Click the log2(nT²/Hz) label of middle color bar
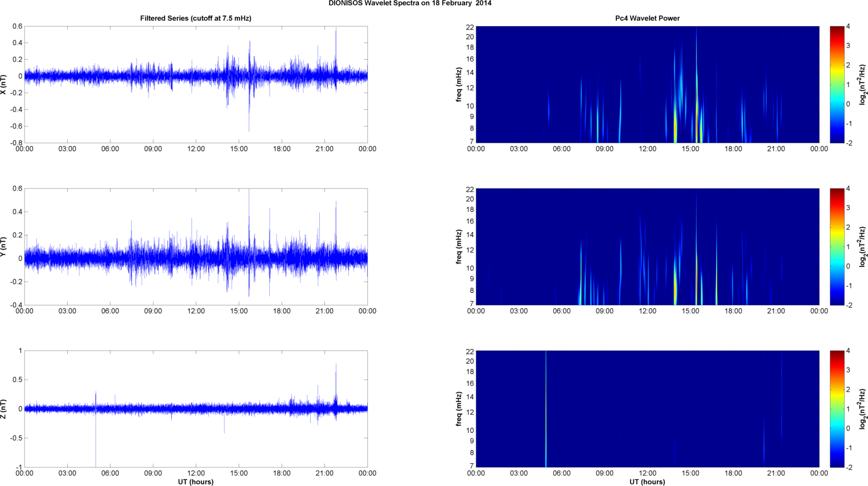The height and width of the screenshot is (486, 868). point(863,246)
